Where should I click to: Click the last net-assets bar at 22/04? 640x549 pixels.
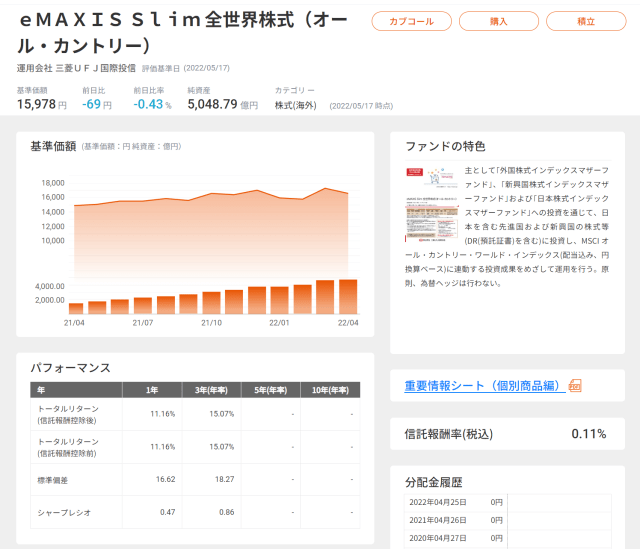pyautogui.click(x=348, y=297)
